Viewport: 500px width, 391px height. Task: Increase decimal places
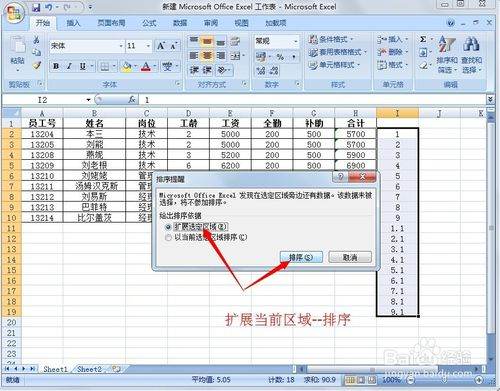261,70
